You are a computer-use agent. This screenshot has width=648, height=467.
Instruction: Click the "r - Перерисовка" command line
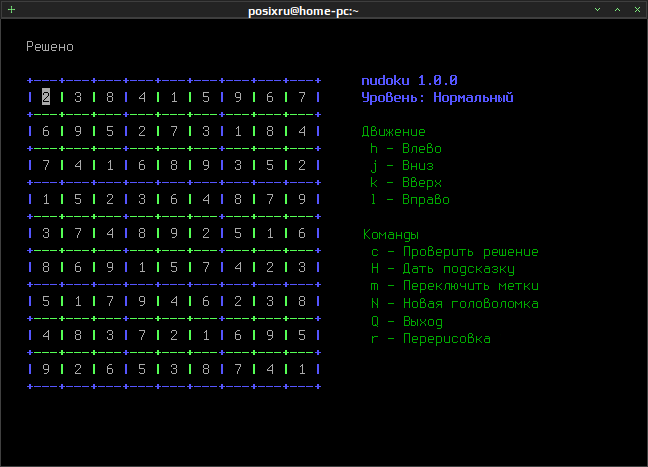(x=431, y=338)
